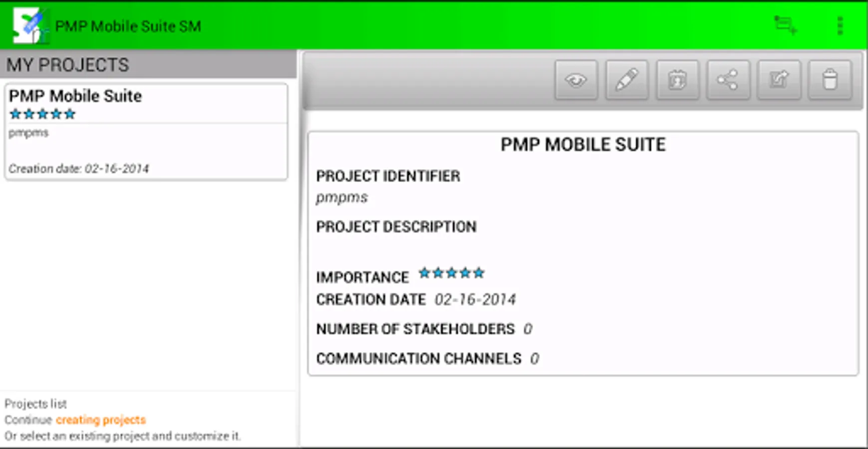Open stakeholders with the contact-book button
Viewport: 868px width, 449px height.
[x=677, y=80]
